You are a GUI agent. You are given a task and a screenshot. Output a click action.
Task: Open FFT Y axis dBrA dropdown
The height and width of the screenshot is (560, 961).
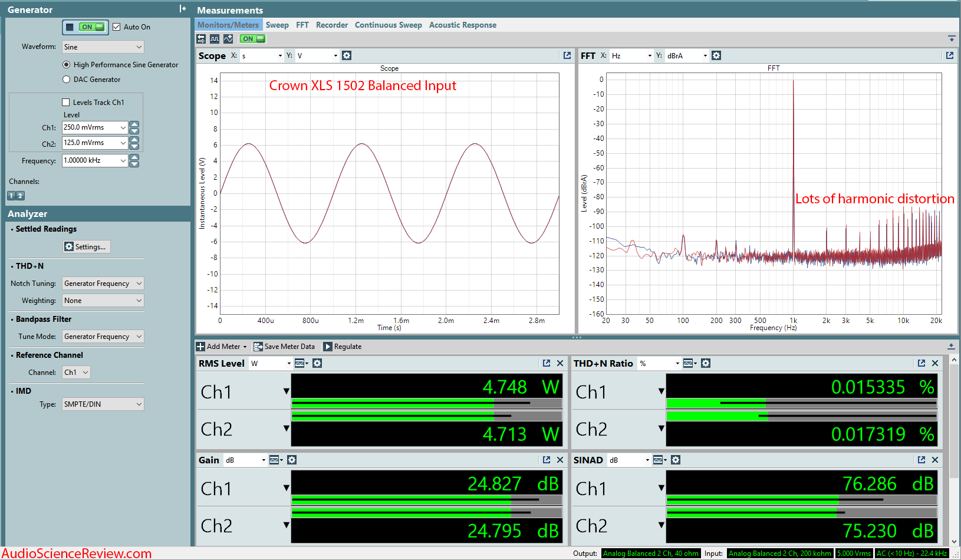[x=687, y=56]
